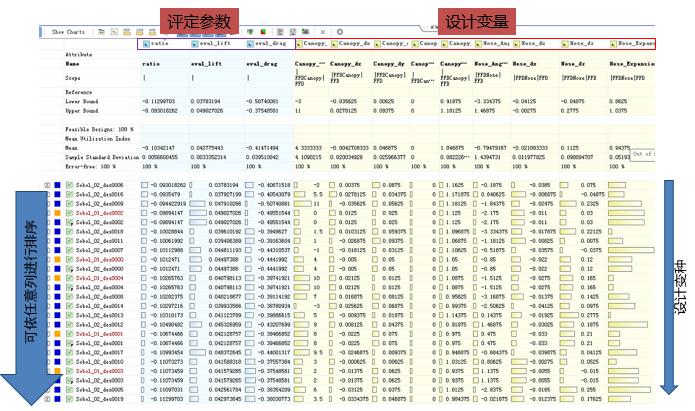Toggle checkbox for Sobol_02_des0011
Viewport: 695px width, 411px height.
click(x=70, y=241)
